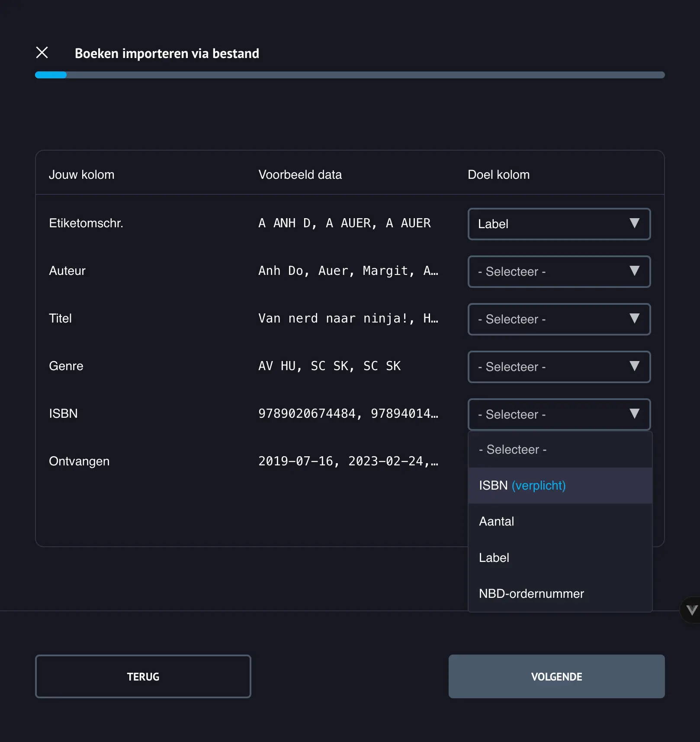Collapse the open ISBN row dropdown

click(559, 414)
